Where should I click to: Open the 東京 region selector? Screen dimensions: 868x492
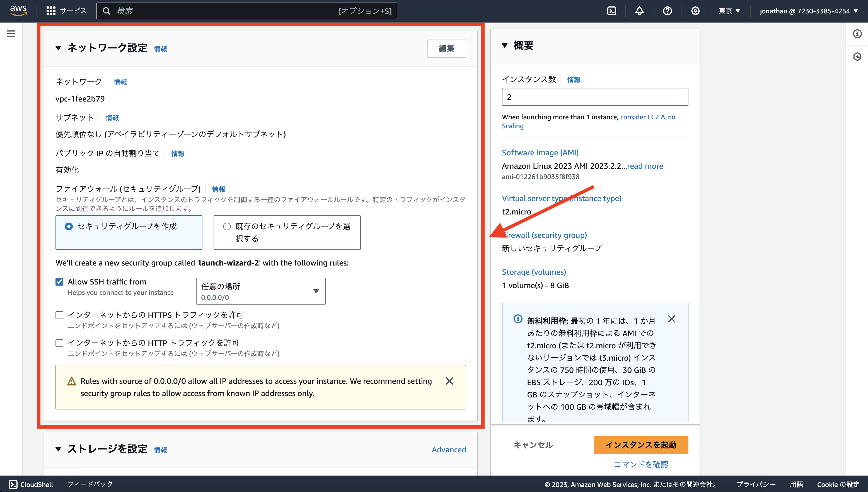(x=729, y=11)
